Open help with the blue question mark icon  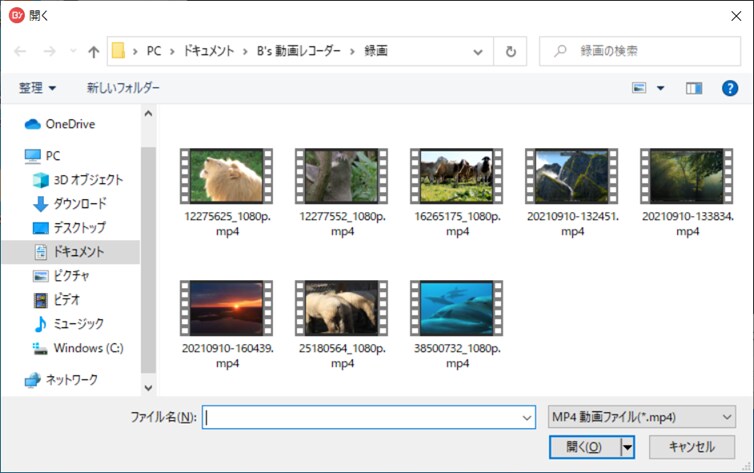730,88
